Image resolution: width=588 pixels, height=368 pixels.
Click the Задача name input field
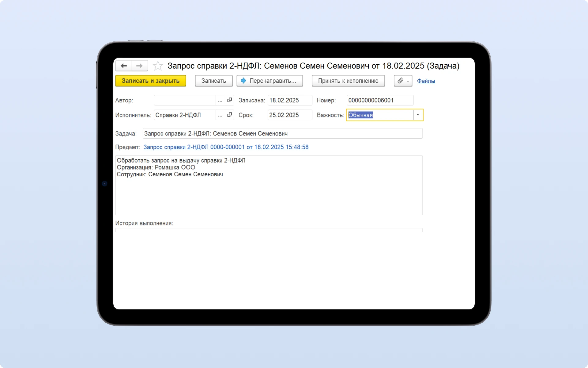(282, 133)
